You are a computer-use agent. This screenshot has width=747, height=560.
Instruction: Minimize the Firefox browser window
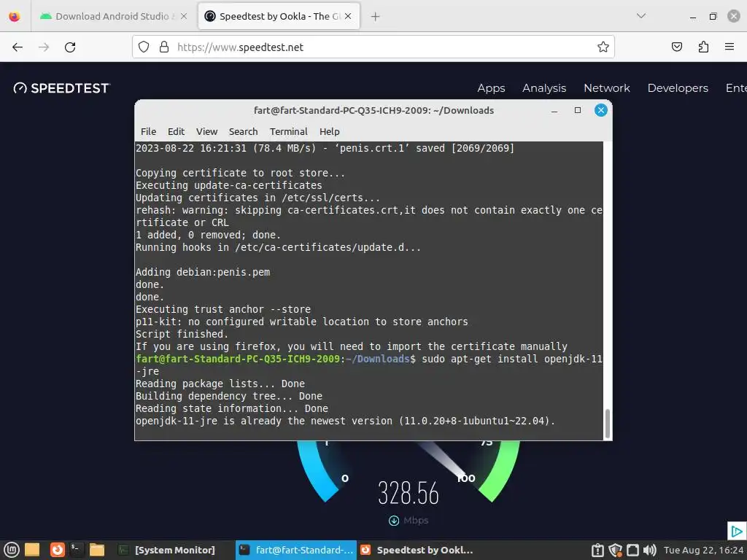[693, 17]
